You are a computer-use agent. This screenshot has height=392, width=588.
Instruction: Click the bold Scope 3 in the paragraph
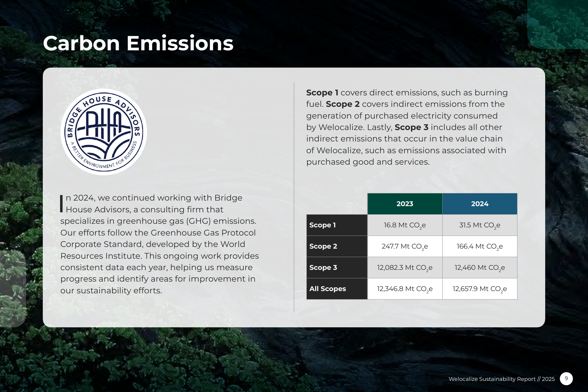pos(411,127)
